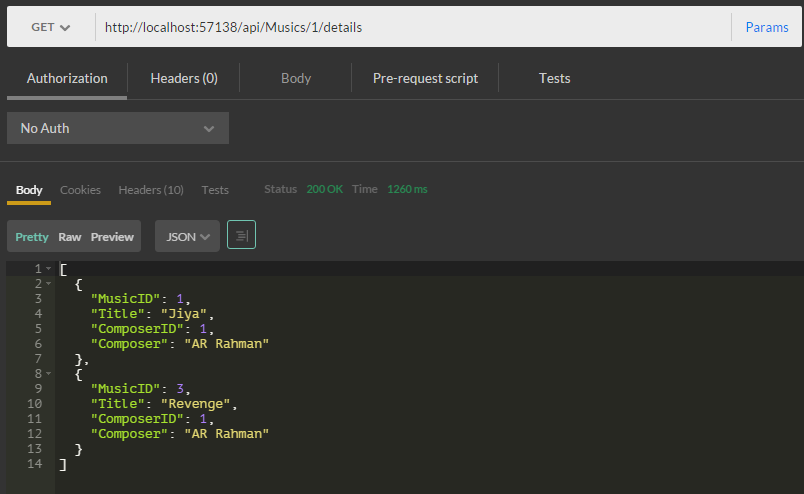Open the GET method dropdown
The width and height of the screenshot is (804, 494).
(x=51, y=28)
